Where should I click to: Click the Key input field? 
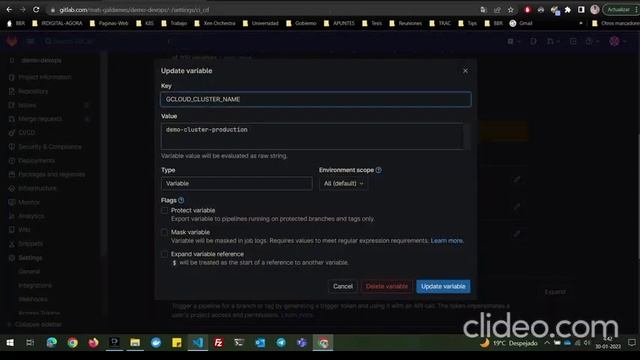coord(316,99)
